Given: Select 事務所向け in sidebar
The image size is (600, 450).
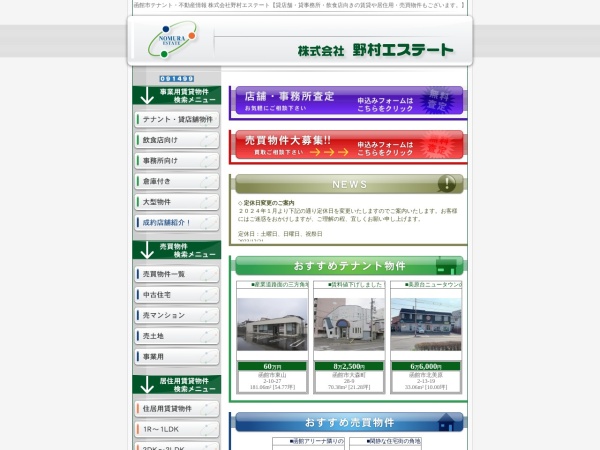Looking at the screenshot, I should 177,161.
